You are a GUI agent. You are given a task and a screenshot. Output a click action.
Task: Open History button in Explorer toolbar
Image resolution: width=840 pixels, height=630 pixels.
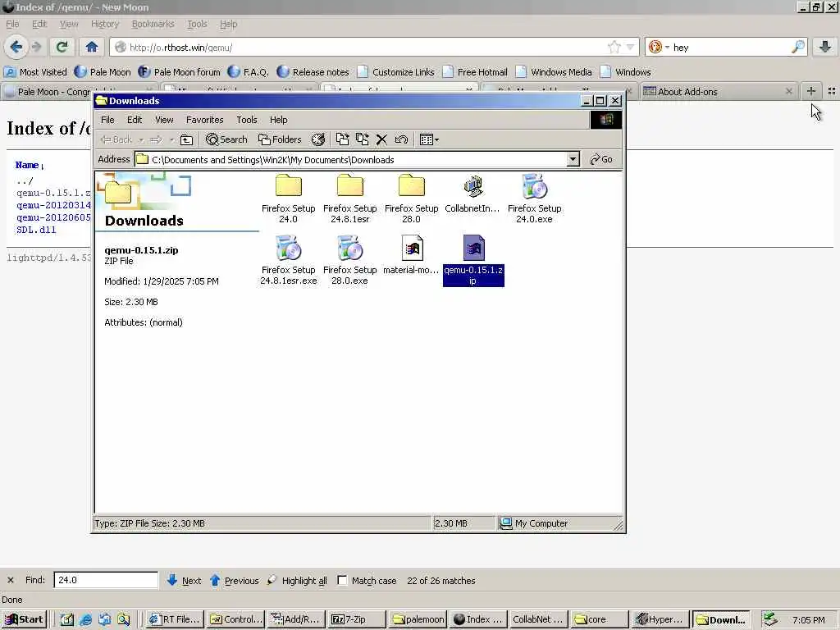318,139
